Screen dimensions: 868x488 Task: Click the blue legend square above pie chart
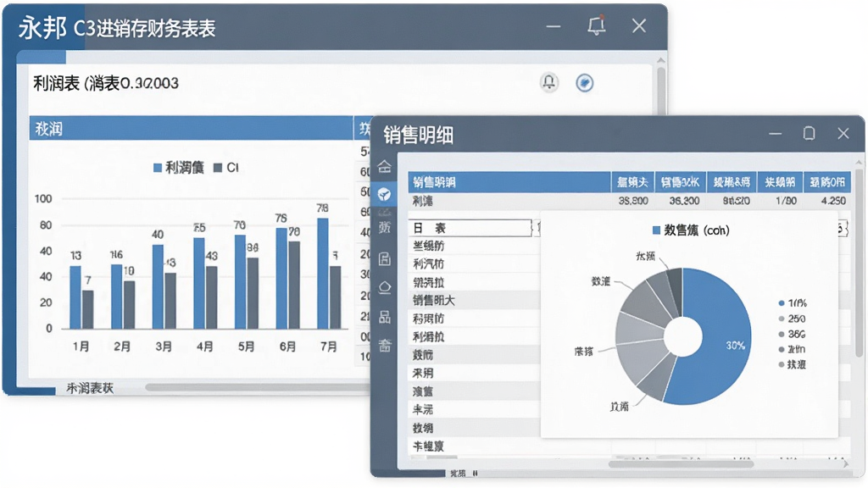657,230
